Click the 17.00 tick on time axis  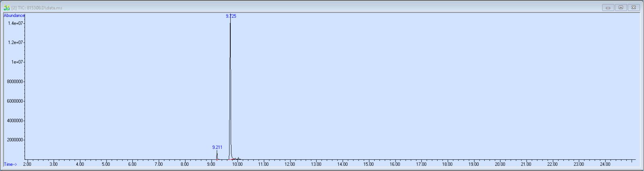[x=421, y=164]
